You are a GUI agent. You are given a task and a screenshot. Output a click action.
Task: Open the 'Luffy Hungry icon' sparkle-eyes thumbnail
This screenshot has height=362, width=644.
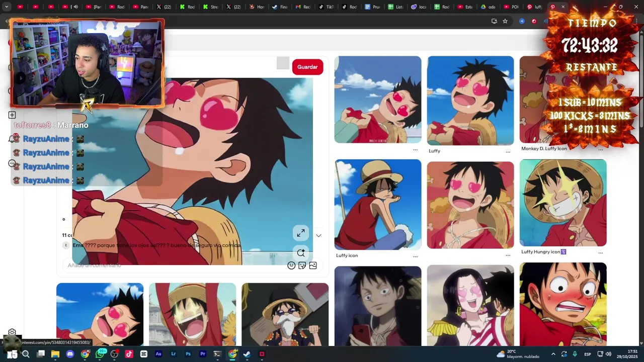click(563, 203)
